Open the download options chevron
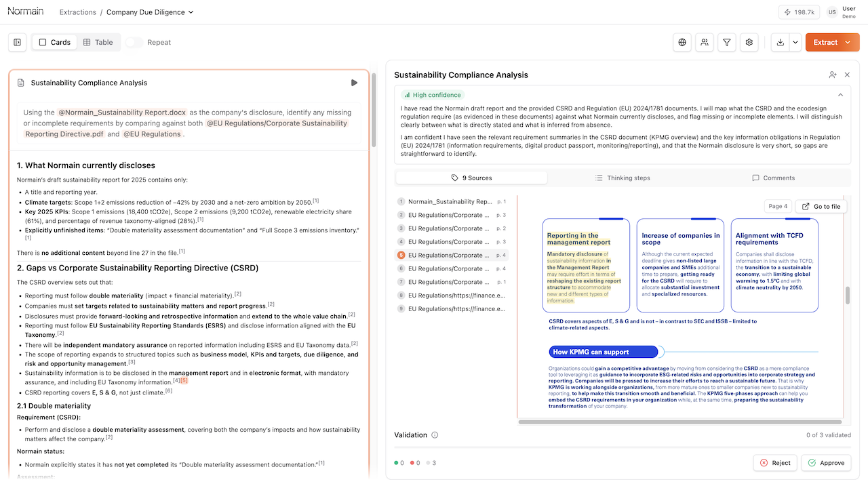 [x=795, y=42]
